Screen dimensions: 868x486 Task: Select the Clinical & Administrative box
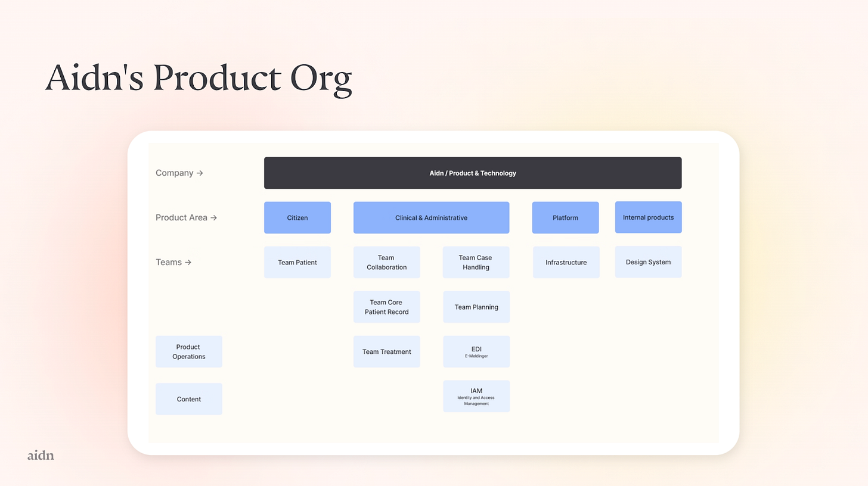tap(431, 217)
